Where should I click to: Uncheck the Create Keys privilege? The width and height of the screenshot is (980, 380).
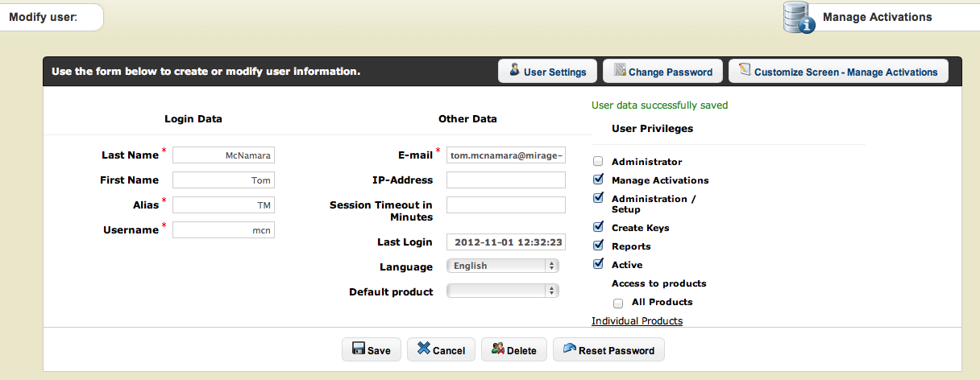pos(598,228)
